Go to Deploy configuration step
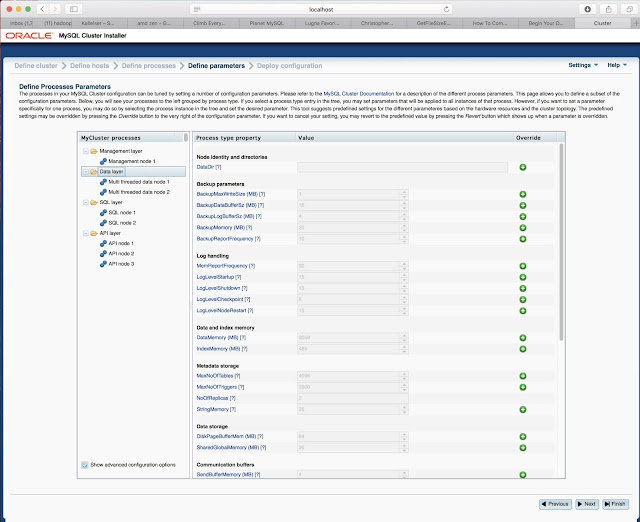640x522 pixels. (289, 66)
